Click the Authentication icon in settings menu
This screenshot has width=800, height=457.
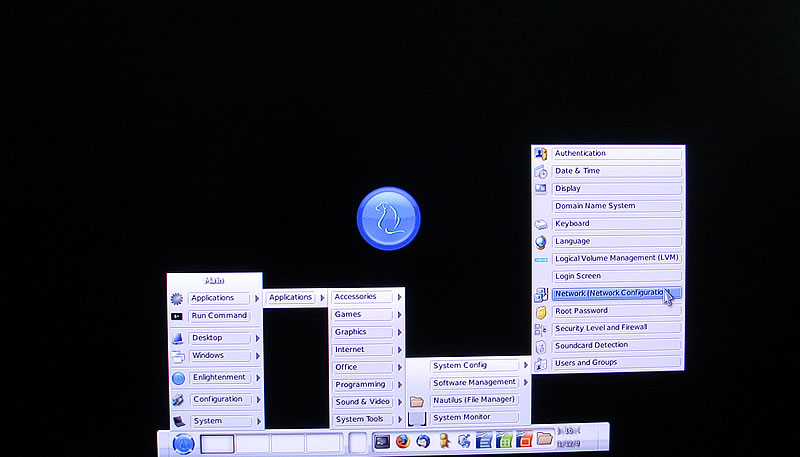pyautogui.click(x=541, y=154)
